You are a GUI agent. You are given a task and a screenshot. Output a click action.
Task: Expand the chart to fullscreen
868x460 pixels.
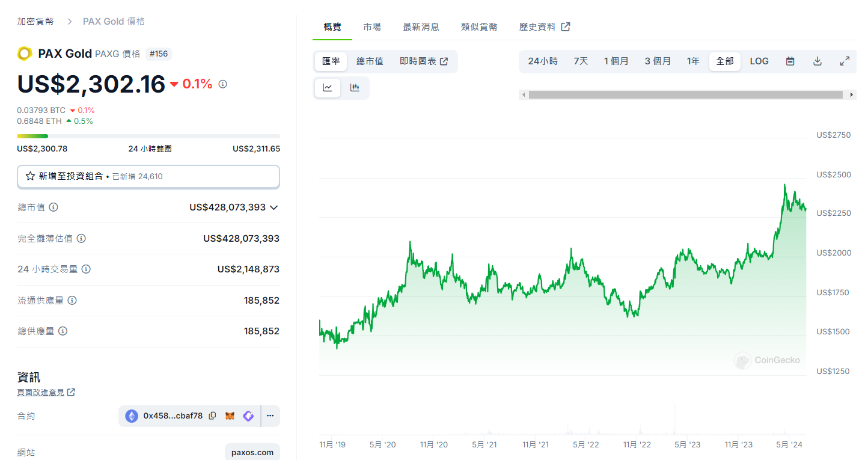[x=845, y=61]
